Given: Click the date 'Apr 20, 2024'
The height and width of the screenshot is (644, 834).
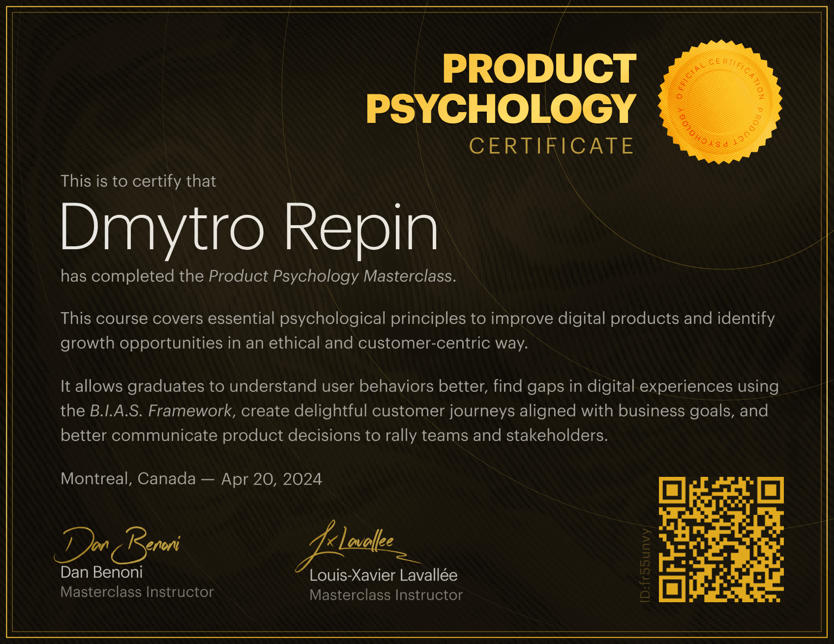Looking at the screenshot, I should (x=271, y=479).
